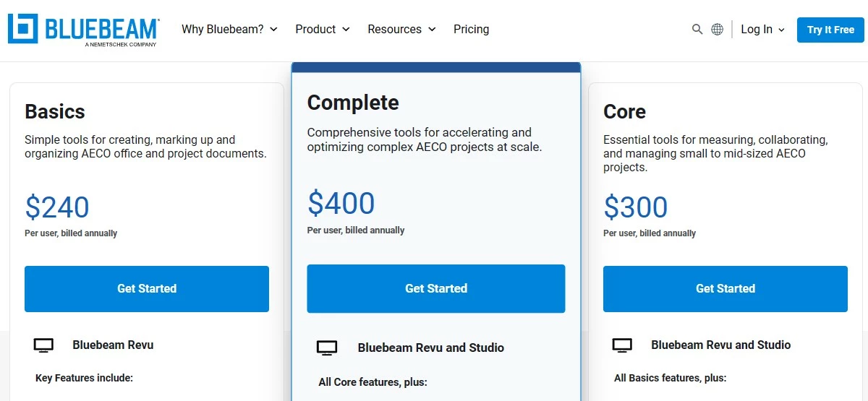The height and width of the screenshot is (401, 868).
Task: Click the Complete plan description text
Action: pos(425,140)
